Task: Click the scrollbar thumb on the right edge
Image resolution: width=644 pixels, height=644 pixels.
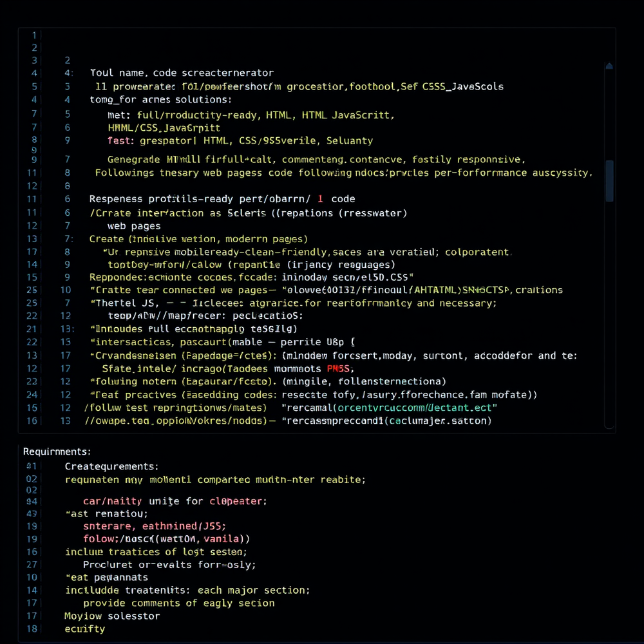Action: tap(608, 179)
